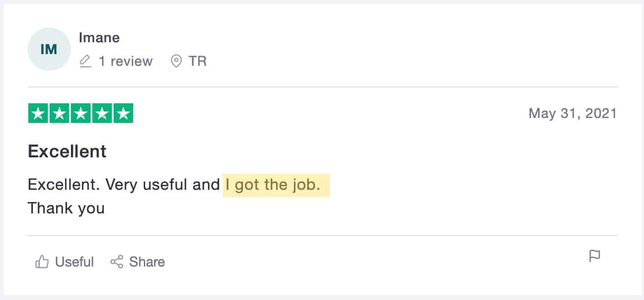This screenshot has height=300, width=644.
Task: Click the May 31, 2021 date
Action: (x=572, y=114)
